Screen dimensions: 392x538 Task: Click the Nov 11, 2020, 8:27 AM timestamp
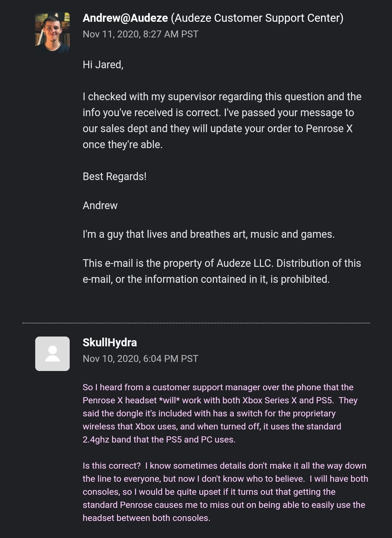[x=140, y=34]
